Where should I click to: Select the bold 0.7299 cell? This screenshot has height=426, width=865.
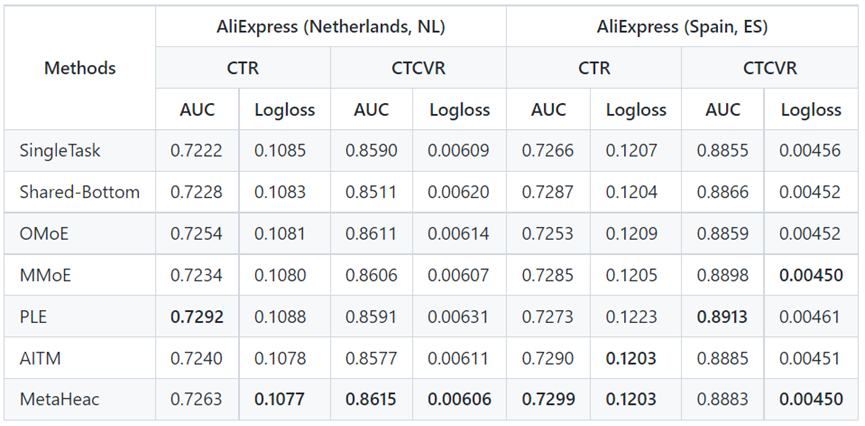coord(548,399)
